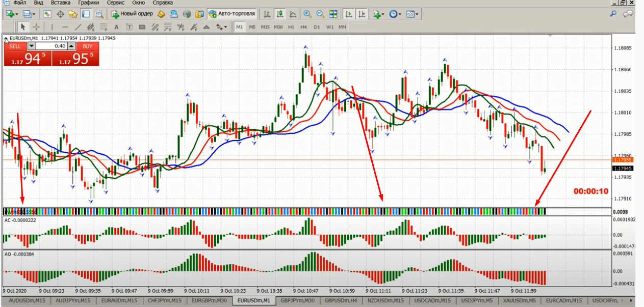
Task: Toggle the chart shift button
Action: pyautogui.click(x=362, y=14)
